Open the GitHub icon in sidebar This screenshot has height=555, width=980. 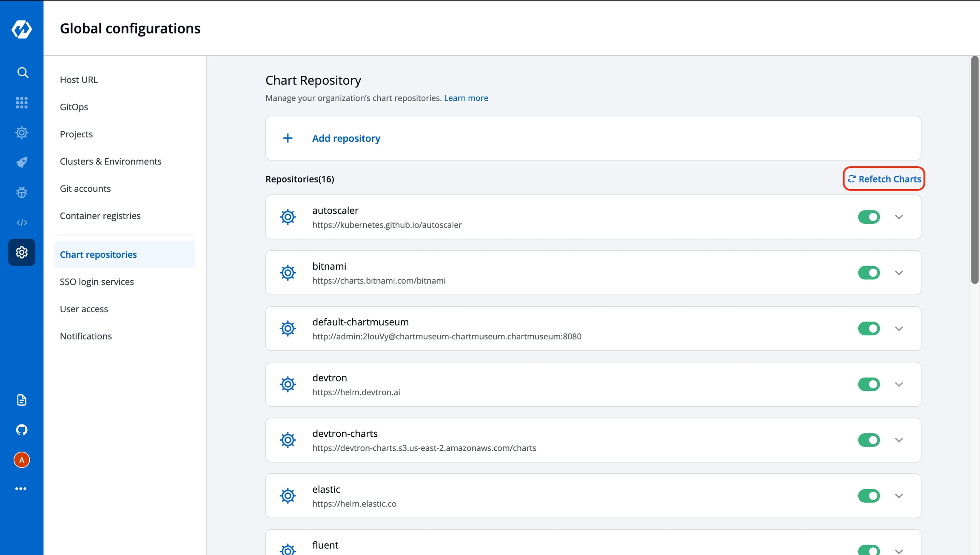click(x=22, y=430)
